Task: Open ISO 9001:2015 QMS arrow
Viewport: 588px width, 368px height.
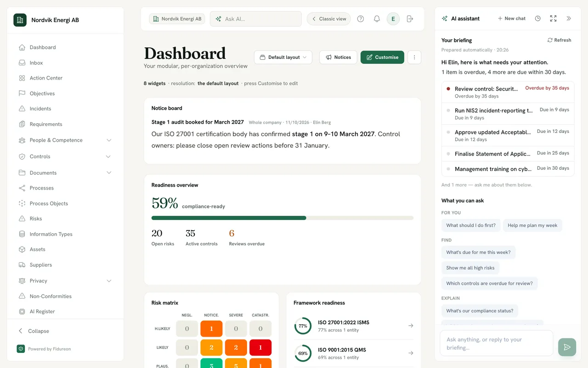Action: [x=411, y=353]
